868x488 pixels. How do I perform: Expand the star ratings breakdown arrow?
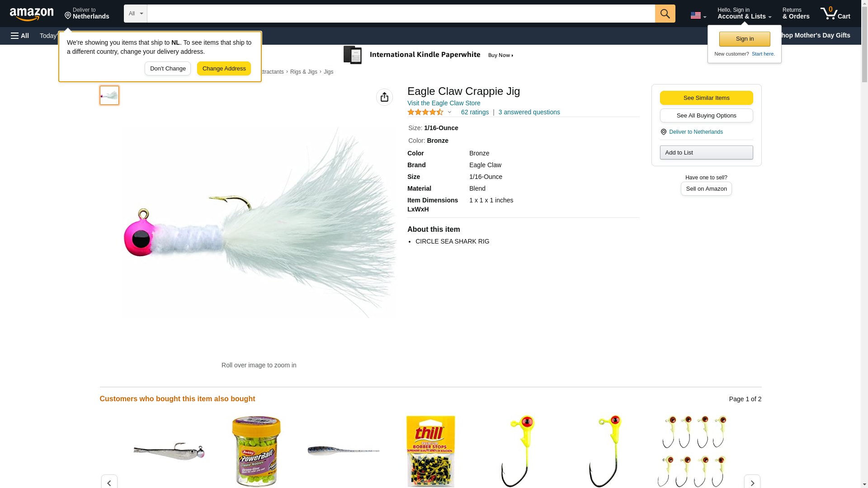[449, 112]
